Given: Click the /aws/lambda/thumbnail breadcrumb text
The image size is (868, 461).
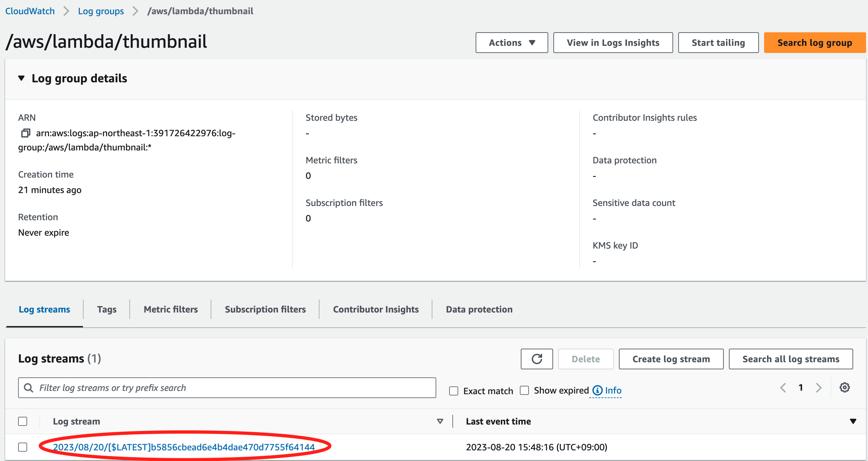Looking at the screenshot, I should point(200,11).
